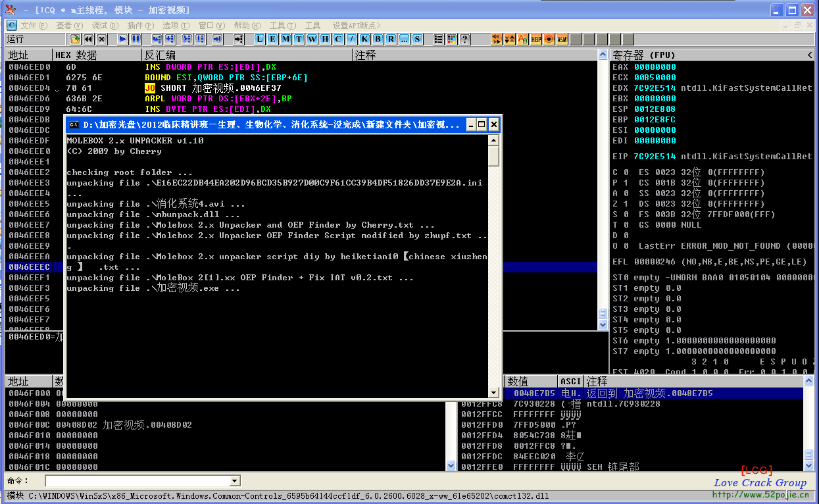Show the Executable modules window (E)
The height and width of the screenshot is (504, 819).
[272, 39]
